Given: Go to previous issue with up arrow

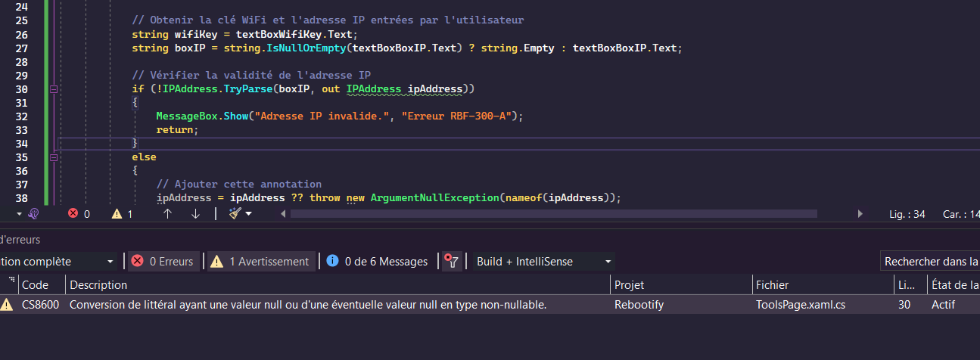Looking at the screenshot, I should coord(168,214).
